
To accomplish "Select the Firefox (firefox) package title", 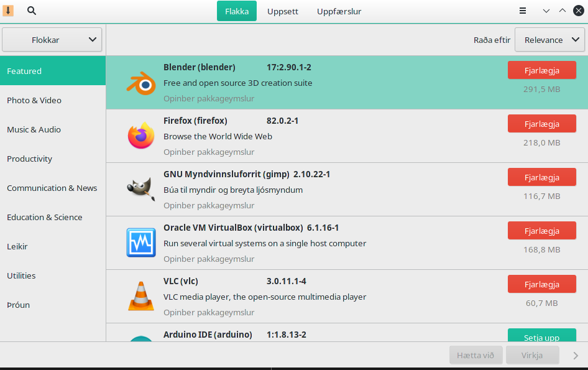I will tap(195, 121).
